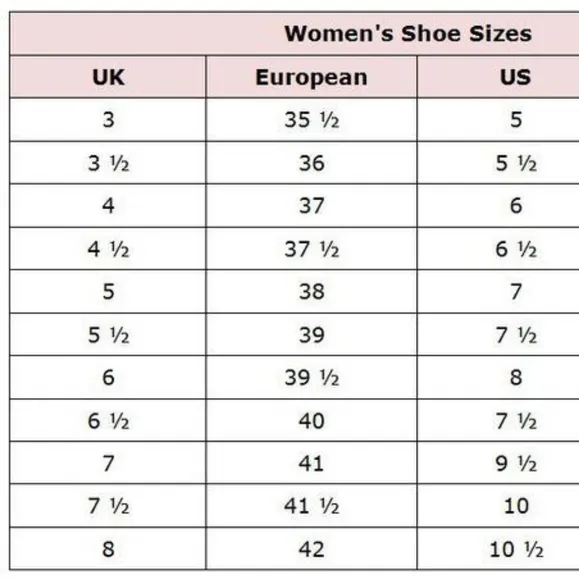The width and height of the screenshot is (579, 580).
Task: Select the UK column header
Action: 108,77
